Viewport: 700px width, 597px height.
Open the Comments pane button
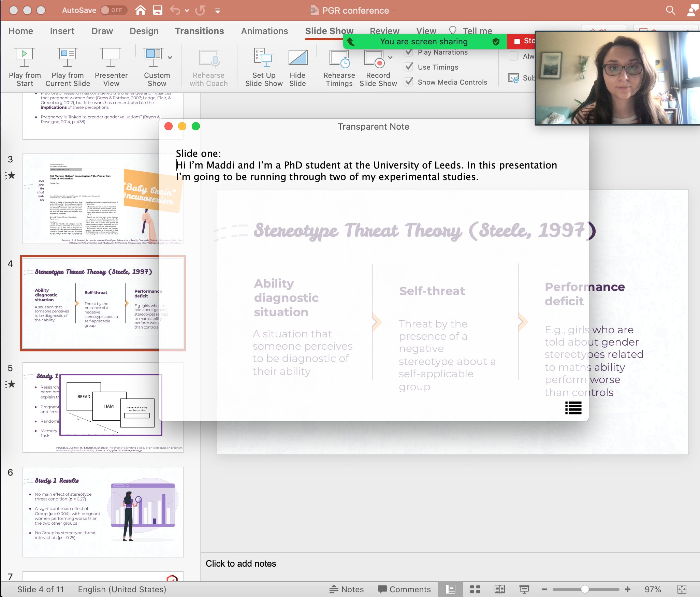(404, 589)
